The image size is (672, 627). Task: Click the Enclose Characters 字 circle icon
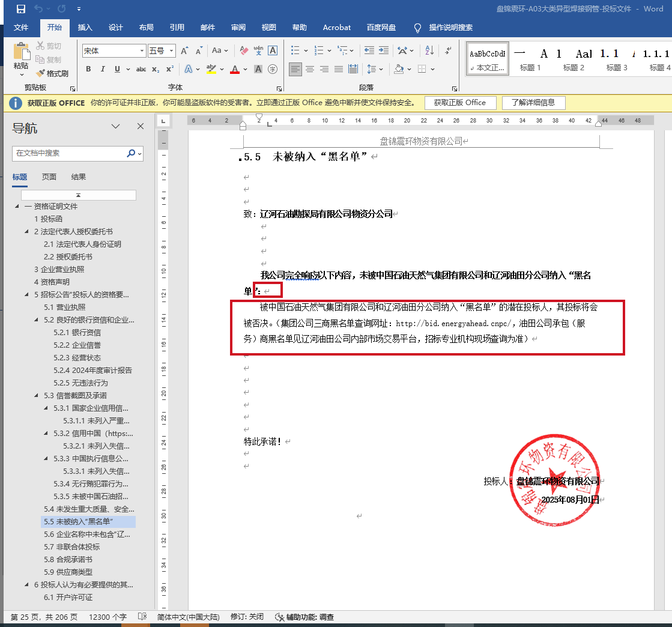click(273, 69)
